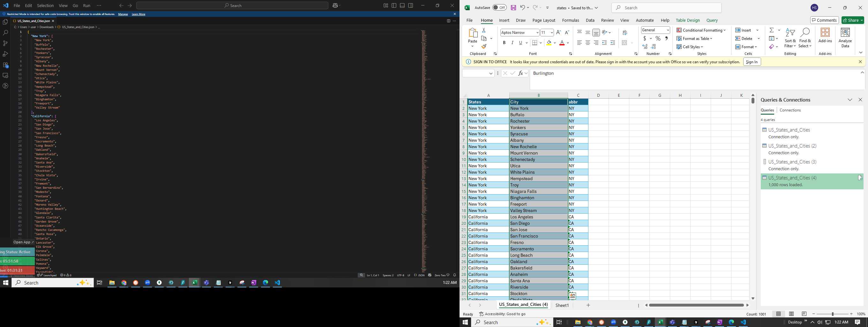Click Learn More in Restricted Mode banner
This screenshot has width=868, height=327.
138,14
